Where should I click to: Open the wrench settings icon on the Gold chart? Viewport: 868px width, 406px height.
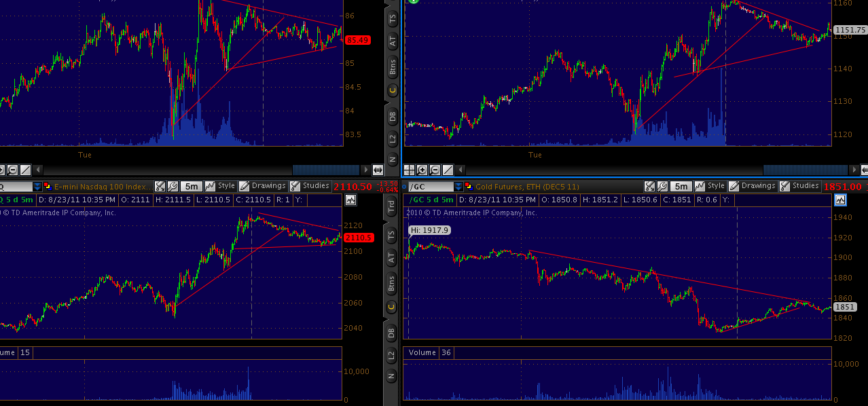click(x=663, y=186)
